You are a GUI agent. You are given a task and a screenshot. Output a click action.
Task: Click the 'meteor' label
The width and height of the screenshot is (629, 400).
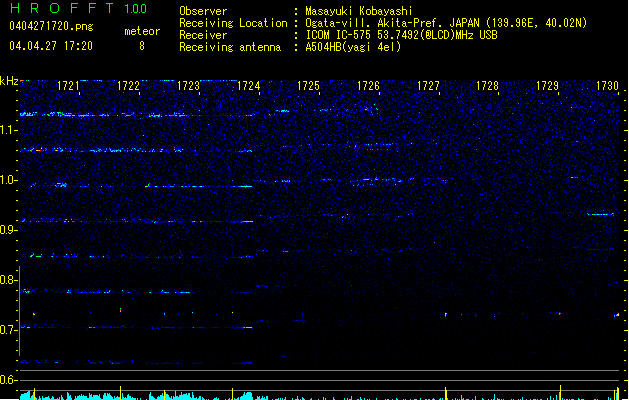(x=142, y=31)
